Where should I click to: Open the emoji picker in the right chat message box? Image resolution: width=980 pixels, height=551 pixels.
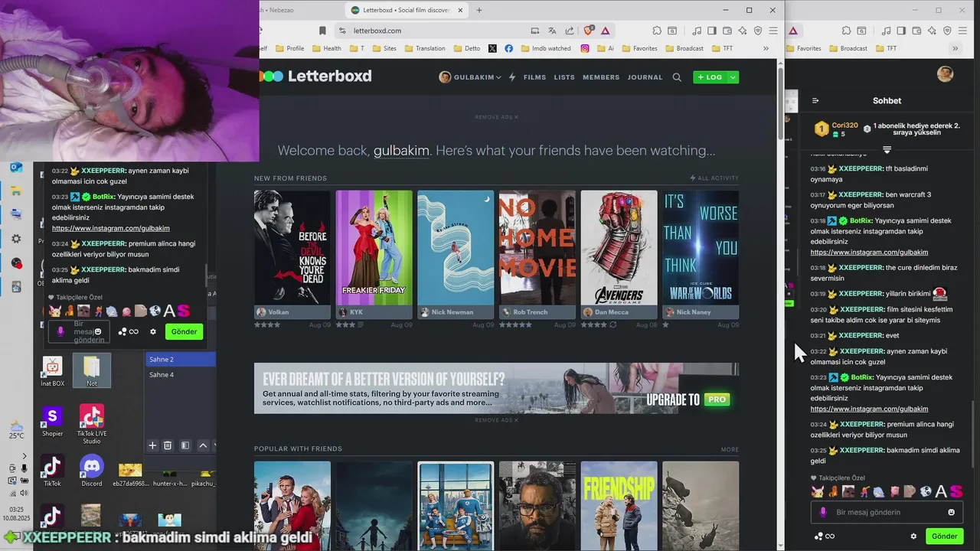(x=952, y=512)
